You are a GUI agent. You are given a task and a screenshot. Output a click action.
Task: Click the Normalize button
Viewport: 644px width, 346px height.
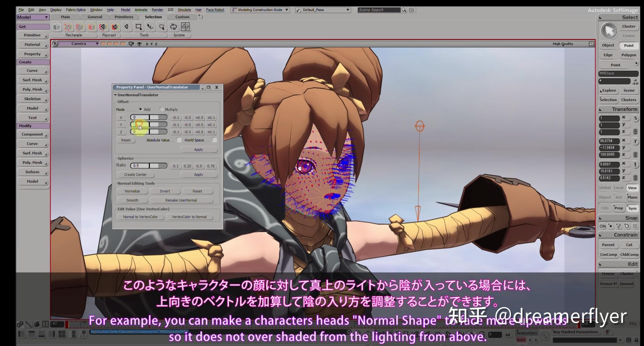click(x=132, y=191)
